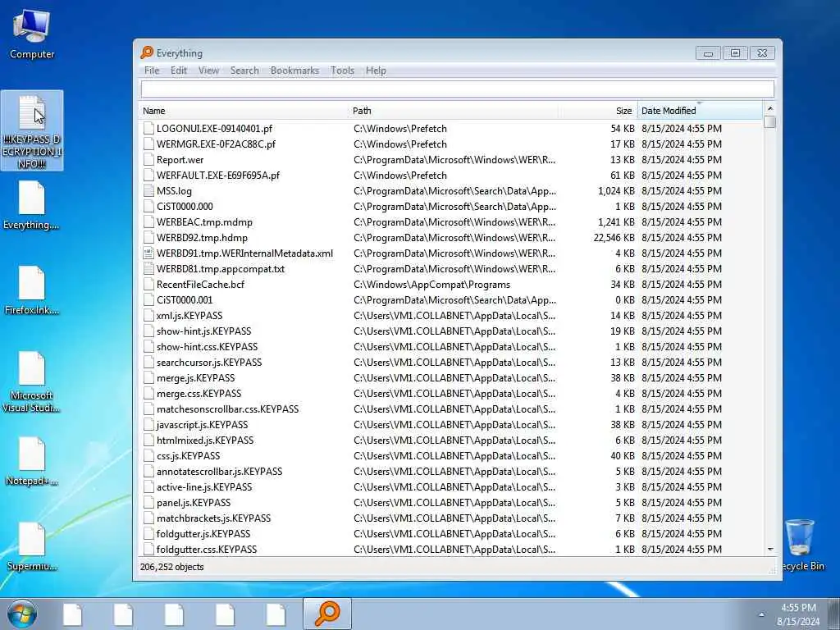Select merge.css.KEYPASS in the list

[199, 393]
